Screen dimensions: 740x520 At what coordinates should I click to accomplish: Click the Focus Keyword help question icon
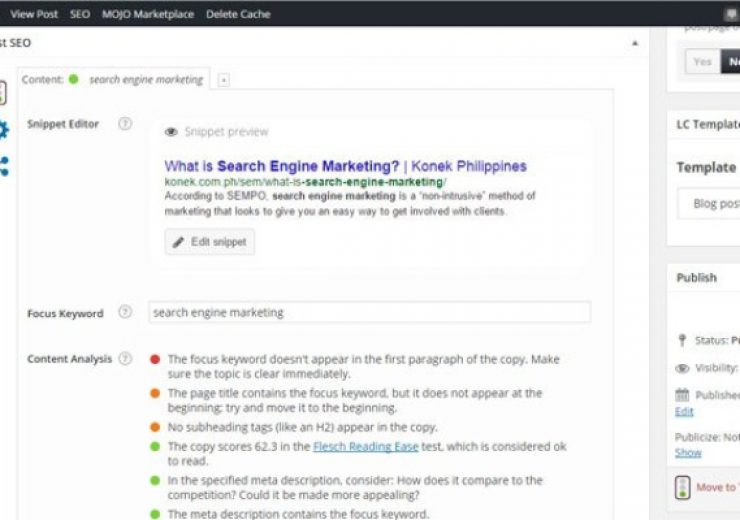click(x=125, y=312)
